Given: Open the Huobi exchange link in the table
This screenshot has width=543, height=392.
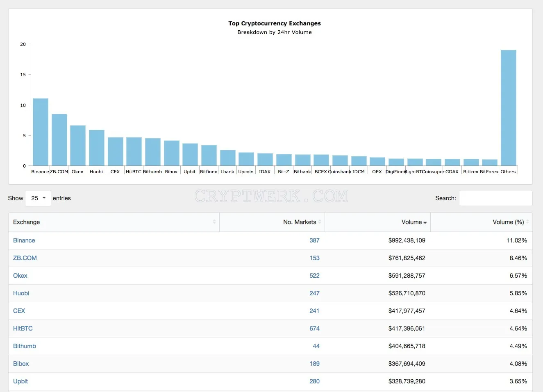Looking at the screenshot, I should (x=21, y=293).
